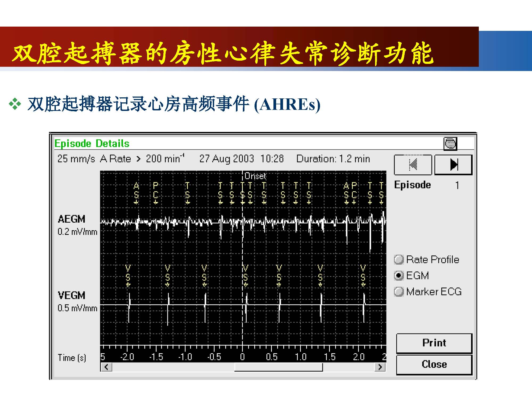Click the -1.0 tick on time axis
This screenshot has width=532, height=399.
click(x=185, y=356)
